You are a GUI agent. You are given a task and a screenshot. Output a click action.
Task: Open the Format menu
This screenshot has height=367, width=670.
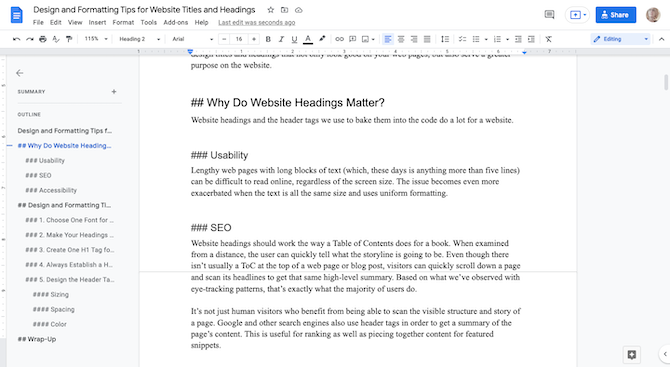click(x=123, y=23)
